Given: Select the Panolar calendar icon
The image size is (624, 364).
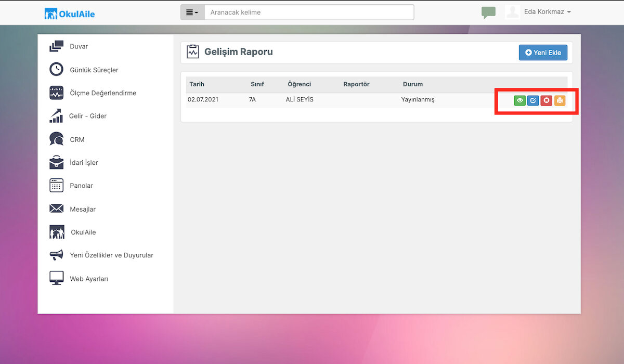Looking at the screenshot, I should click(x=56, y=186).
